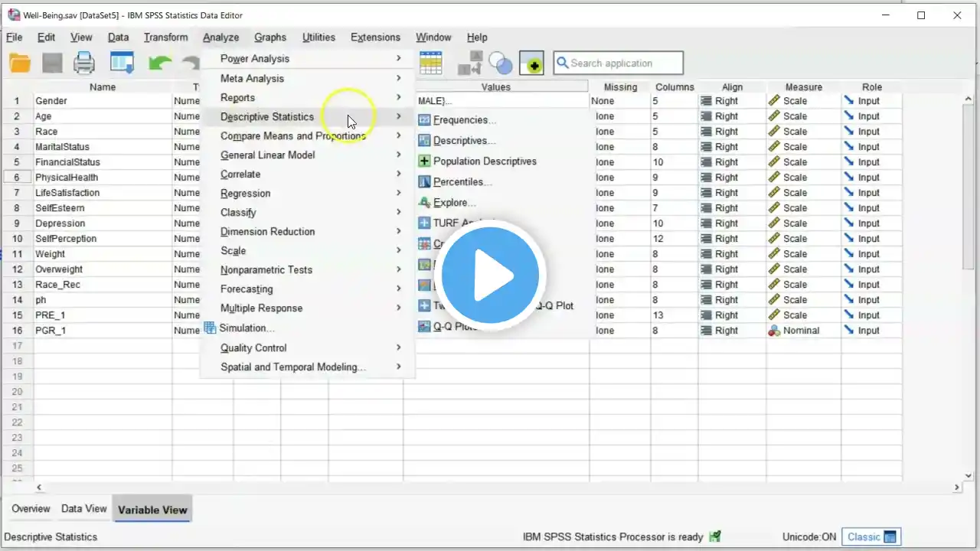Select the Variable View tab
This screenshot has height=551, width=980.
coord(152,510)
